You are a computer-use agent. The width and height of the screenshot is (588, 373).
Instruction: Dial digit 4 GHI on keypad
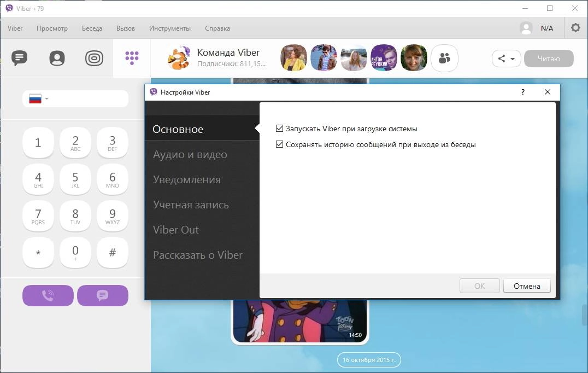[38, 179]
